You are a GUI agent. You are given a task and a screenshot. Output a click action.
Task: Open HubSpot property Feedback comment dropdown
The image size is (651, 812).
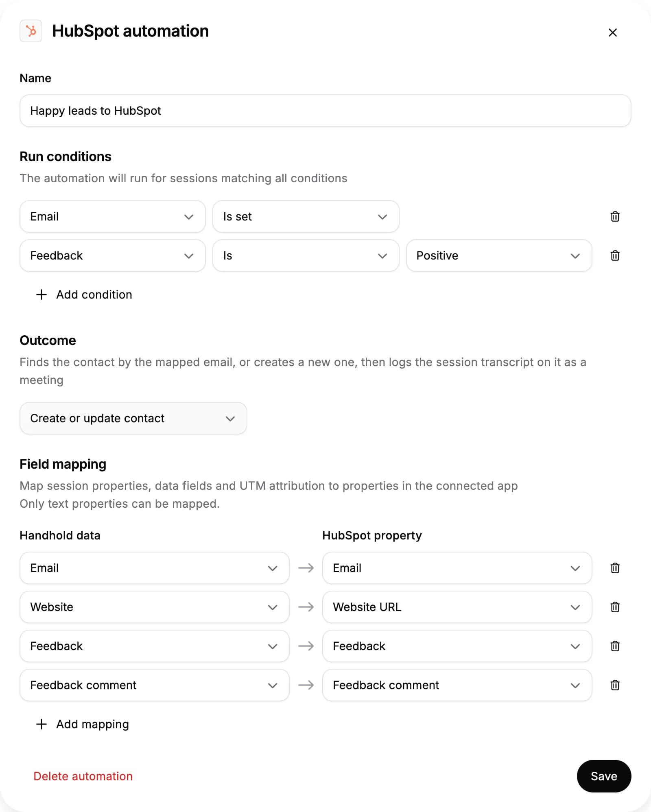[457, 685]
